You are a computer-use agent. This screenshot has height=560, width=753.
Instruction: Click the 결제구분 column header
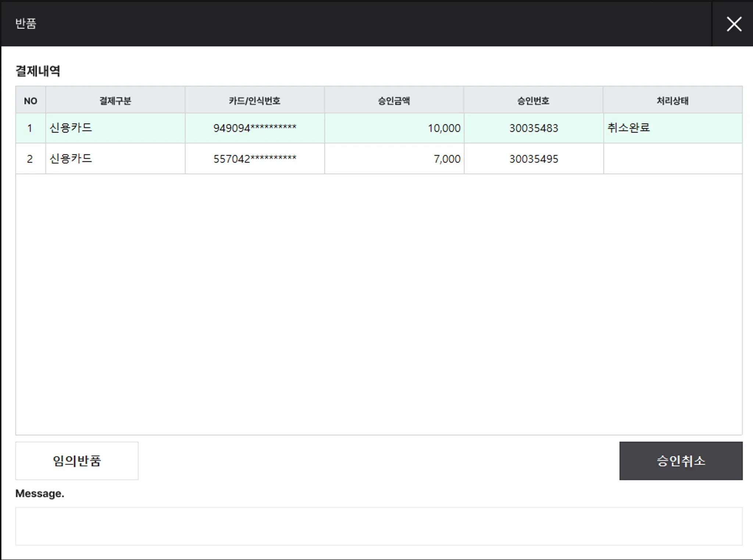click(x=115, y=100)
